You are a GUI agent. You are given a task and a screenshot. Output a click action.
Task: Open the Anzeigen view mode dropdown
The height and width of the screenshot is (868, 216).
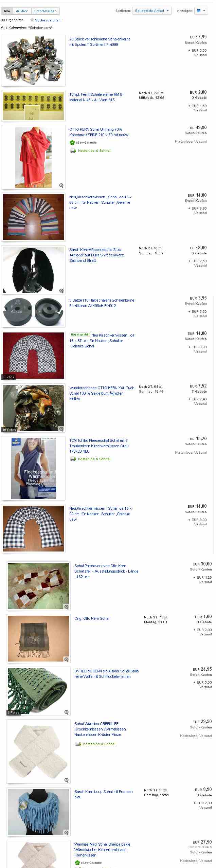click(201, 11)
